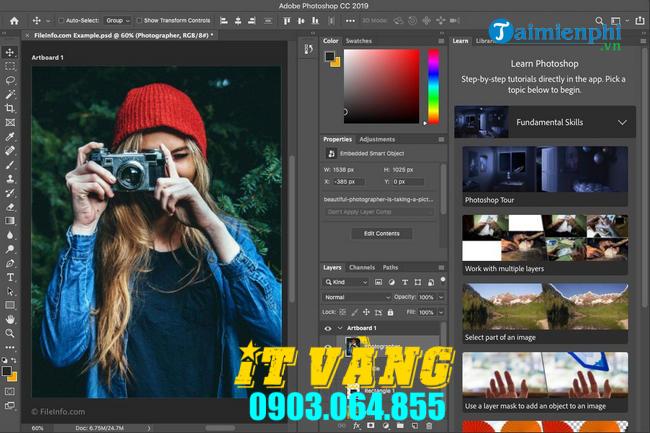Select the Healing Brush tool

[x=10, y=151]
